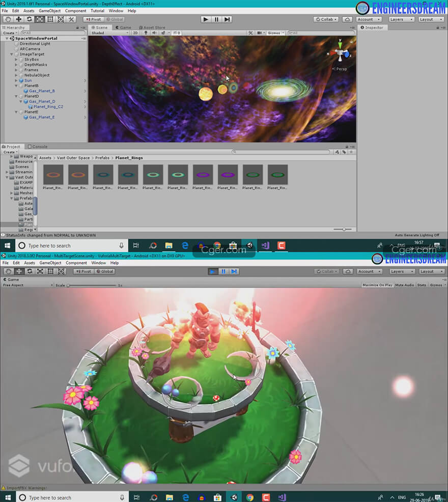
Task: Select the Hand tool in lower Unity toolbar
Action: 9,271
